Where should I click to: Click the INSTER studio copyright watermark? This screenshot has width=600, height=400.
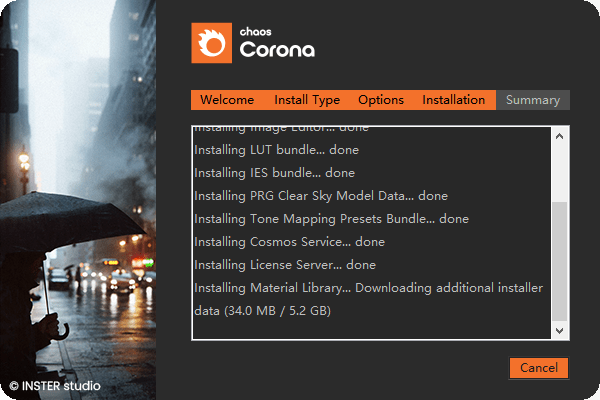pos(55,385)
